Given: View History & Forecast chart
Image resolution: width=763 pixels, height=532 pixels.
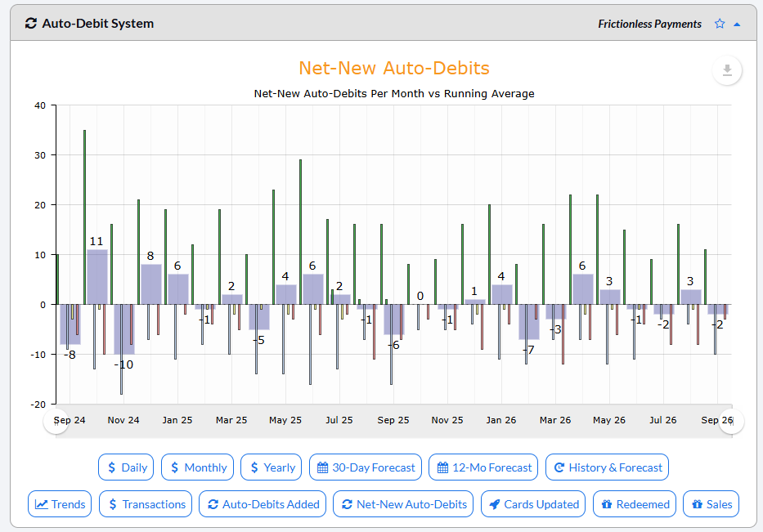Looking at the screenshot, I should [x=608, y=467].
